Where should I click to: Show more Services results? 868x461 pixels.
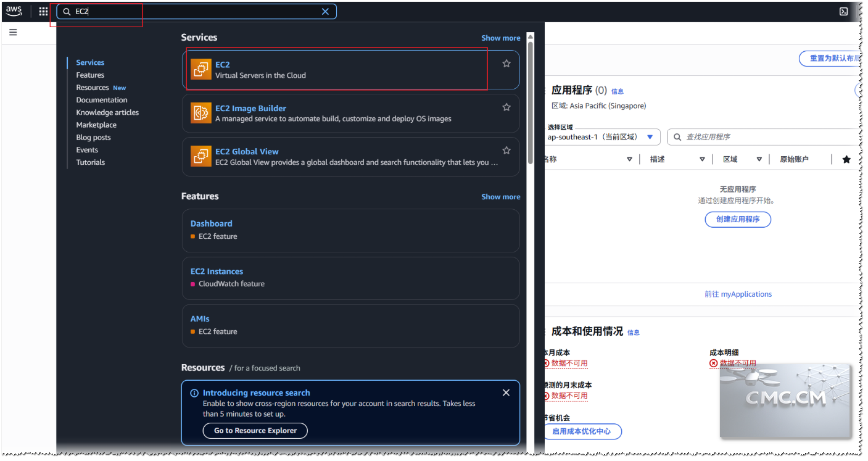pyautogui.click(x=500, y=38)
